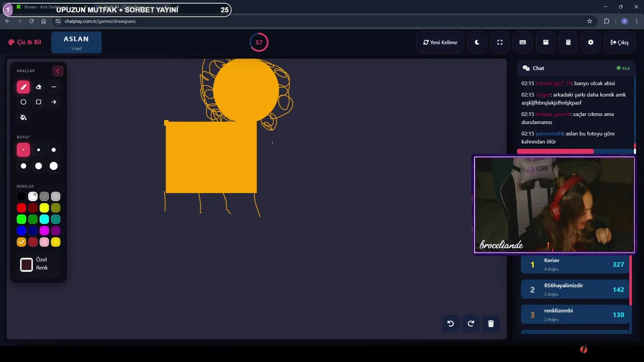Pick the teal color swatch
Screen dimensions: 644x362
coord(56,219)
